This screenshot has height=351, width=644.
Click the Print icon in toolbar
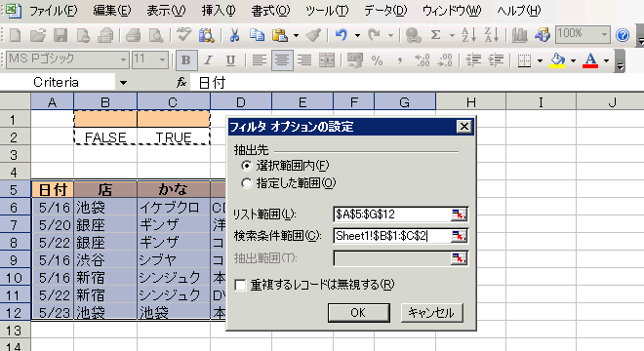(x=133, y=36)
